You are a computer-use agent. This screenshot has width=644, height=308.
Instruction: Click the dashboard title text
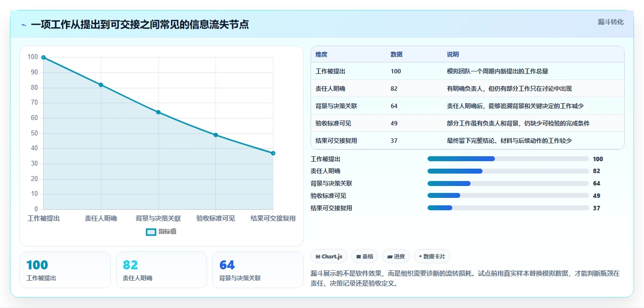pyautogui.click(x=140, y=24)
